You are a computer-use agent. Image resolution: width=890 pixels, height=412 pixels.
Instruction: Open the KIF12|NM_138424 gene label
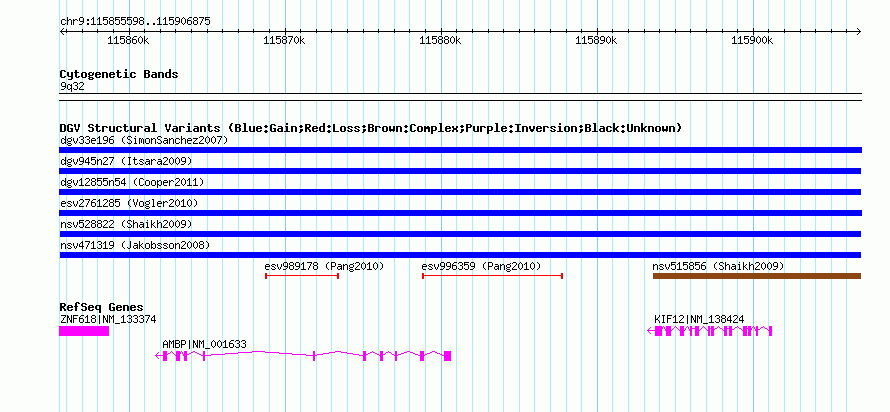tap(699, 319)
